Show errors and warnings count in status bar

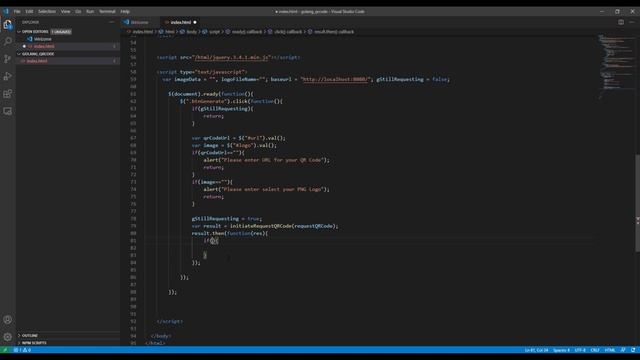(22, 350)
